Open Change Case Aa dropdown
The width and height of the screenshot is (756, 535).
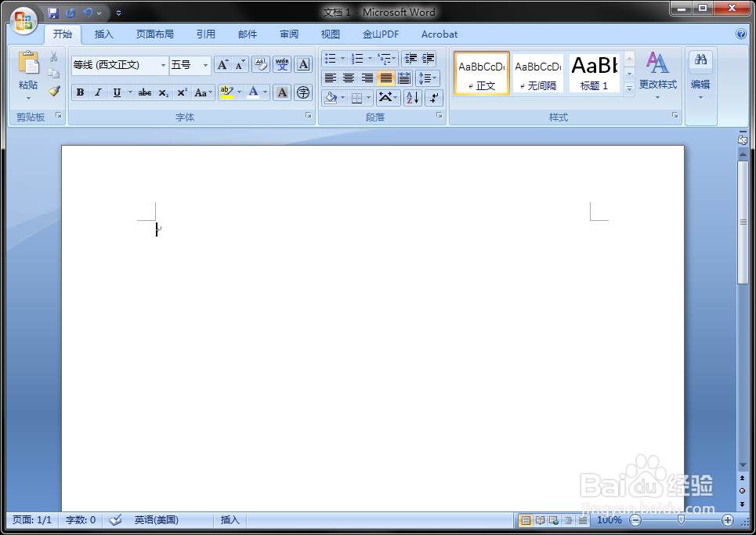tap(203, 92)
